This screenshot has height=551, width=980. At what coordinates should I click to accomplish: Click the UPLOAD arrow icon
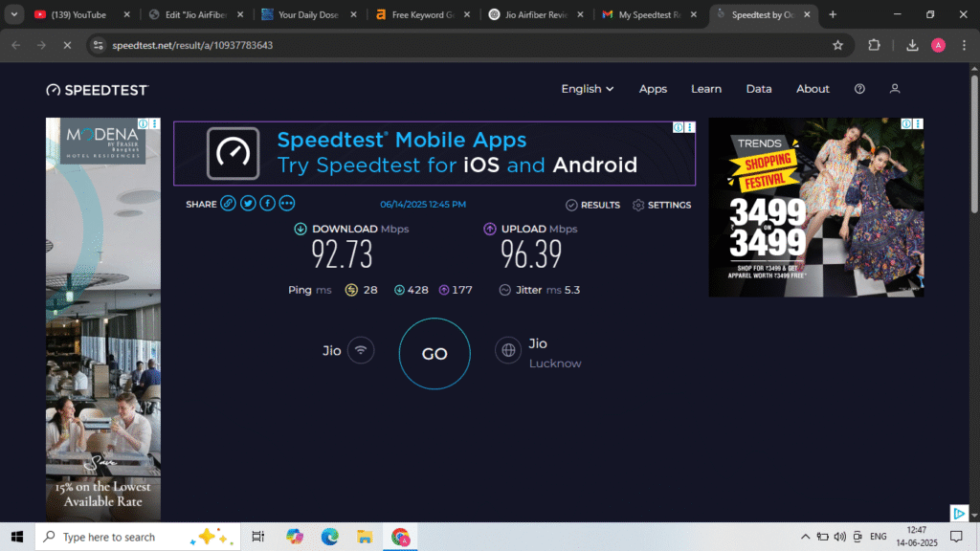(x=490, y=229)
